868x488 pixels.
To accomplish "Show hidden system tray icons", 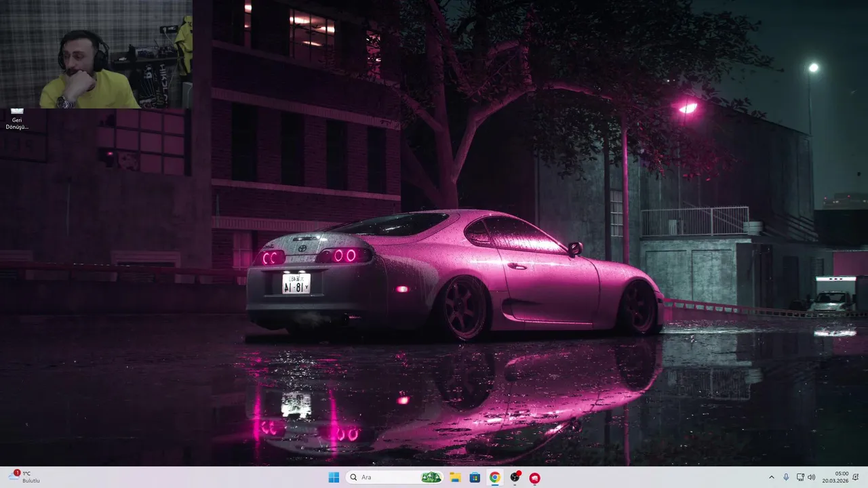I will coord(771,477).
